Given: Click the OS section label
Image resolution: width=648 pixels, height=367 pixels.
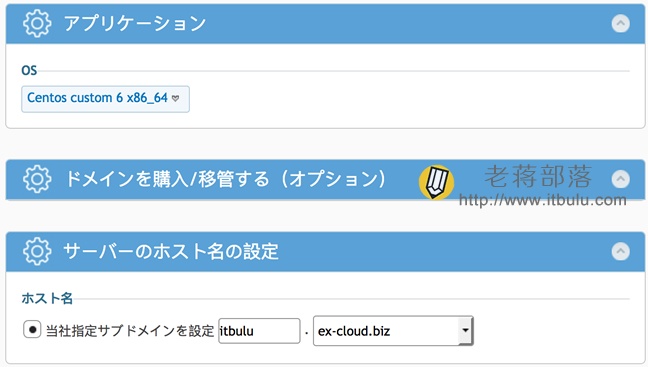Looking at the screenshot, I should pyautogui.click(x=29, y=70).
